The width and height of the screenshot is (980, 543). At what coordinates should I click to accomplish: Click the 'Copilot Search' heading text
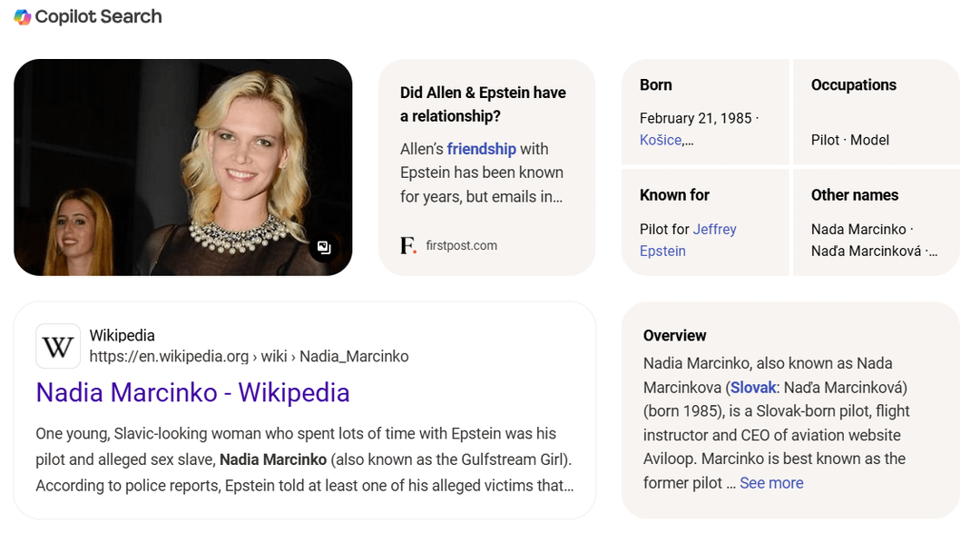click(x=98, y=16)
